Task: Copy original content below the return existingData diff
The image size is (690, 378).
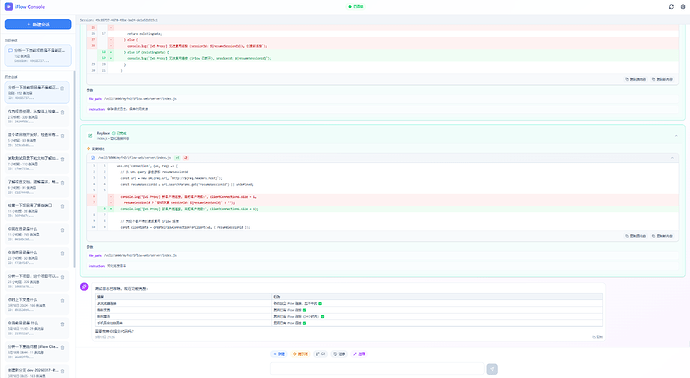Action: 635,79
